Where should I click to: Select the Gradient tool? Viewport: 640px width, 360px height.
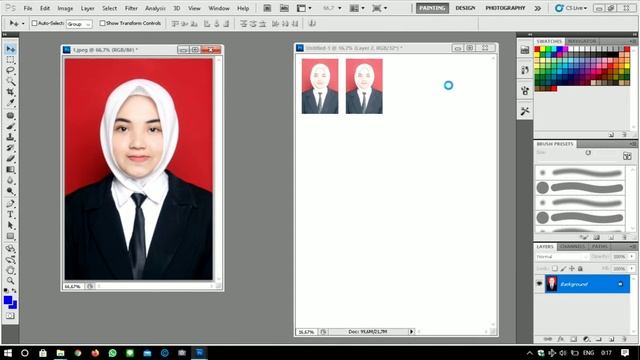pyautogui.click(x=10, y=169)
